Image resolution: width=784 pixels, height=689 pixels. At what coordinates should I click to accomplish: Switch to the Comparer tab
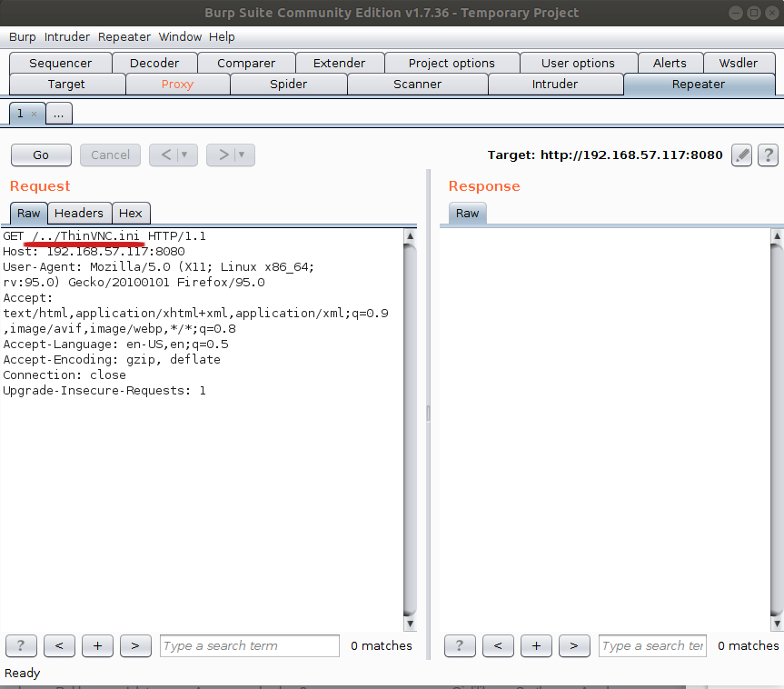pyautogui.click(x=246, y=63)
